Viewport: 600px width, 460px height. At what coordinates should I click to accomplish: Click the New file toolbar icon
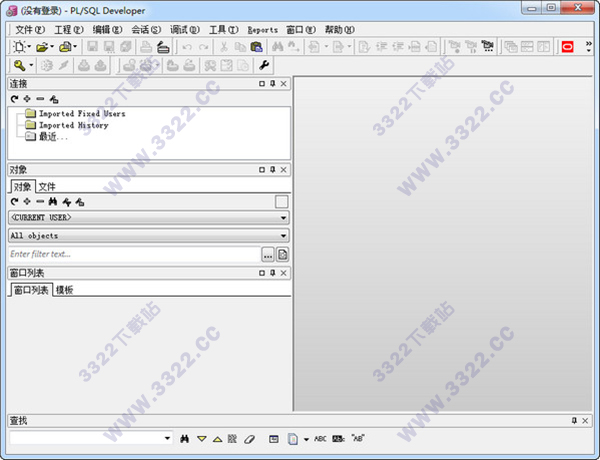click(19, 47)
